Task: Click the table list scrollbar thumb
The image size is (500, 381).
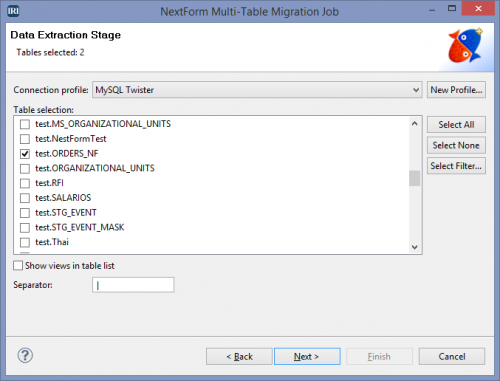Action: [415, 178]
